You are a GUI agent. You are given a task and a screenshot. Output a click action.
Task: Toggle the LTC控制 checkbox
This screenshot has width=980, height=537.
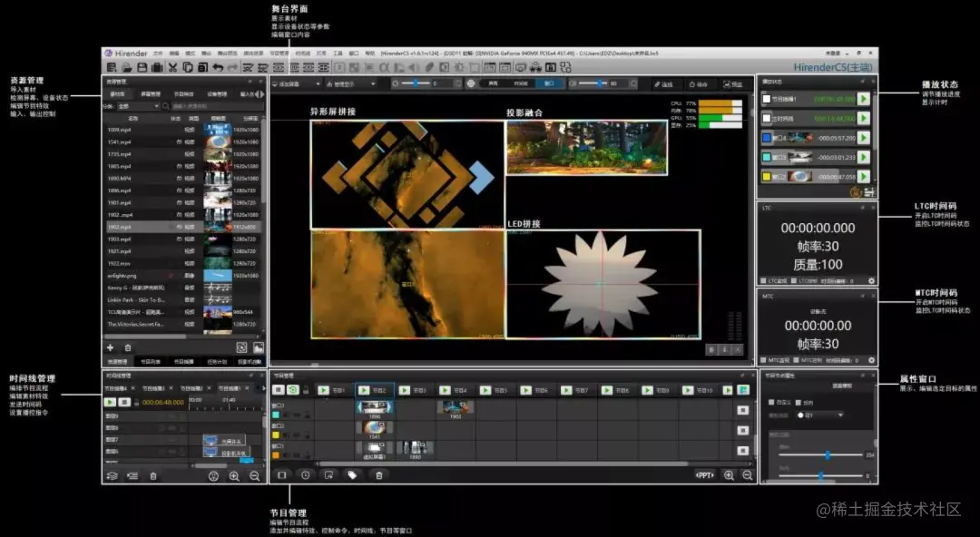click(x=794, y=281)
